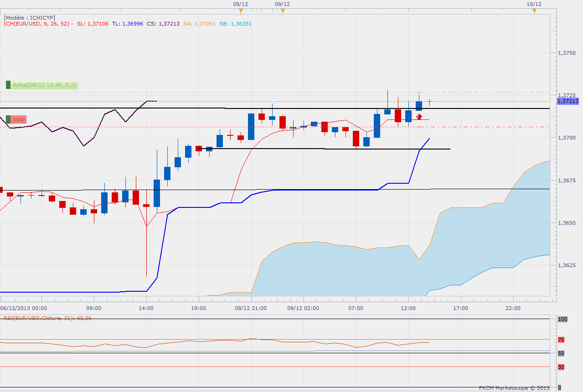Click the RSI 70 overbought level tag
583x392 pixels.
561,340
